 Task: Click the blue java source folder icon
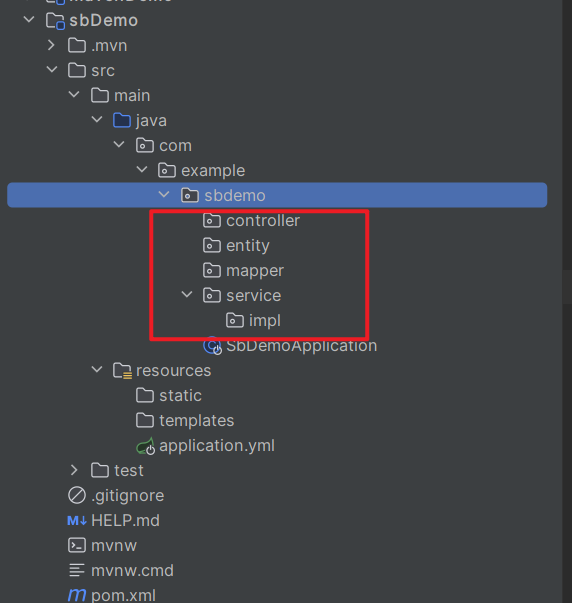click(122, 120)
